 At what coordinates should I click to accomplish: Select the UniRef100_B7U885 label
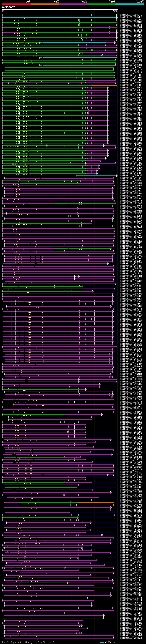pyautogui.click(x=131, y=42)
